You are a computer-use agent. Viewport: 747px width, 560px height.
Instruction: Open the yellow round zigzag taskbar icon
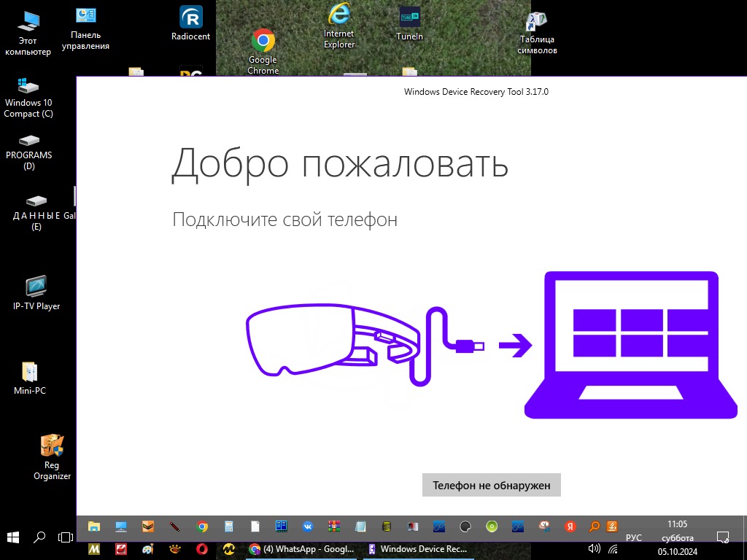click(x=229, y=549)
